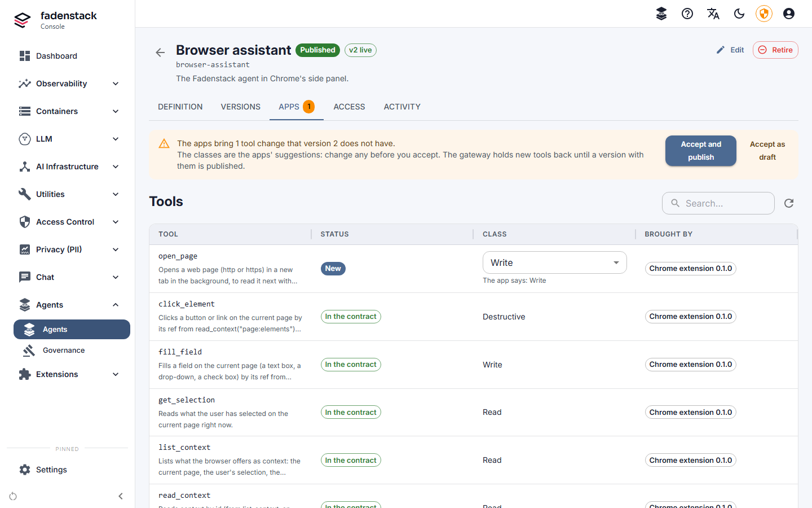812x508 pixels.
Task: Click the v2 live badge
Action: [360, 50]
